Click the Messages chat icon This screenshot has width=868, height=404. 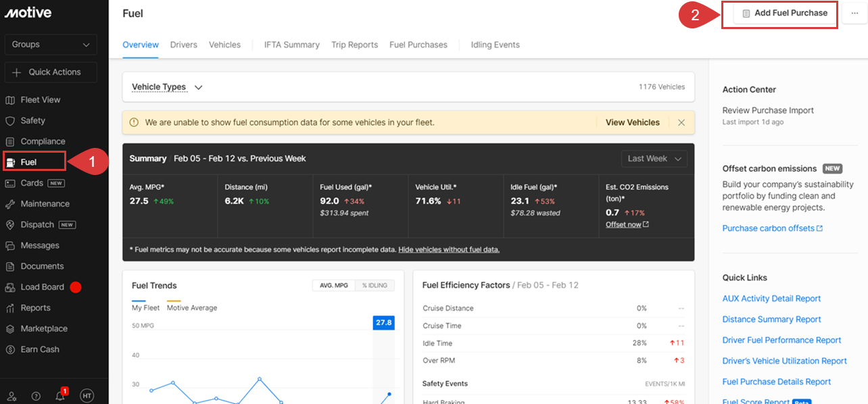(x=10, y=246)
